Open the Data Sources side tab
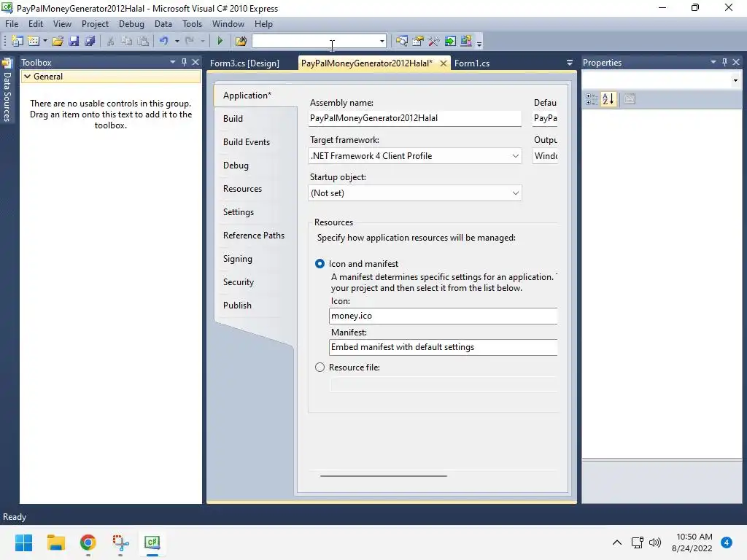 7,90
